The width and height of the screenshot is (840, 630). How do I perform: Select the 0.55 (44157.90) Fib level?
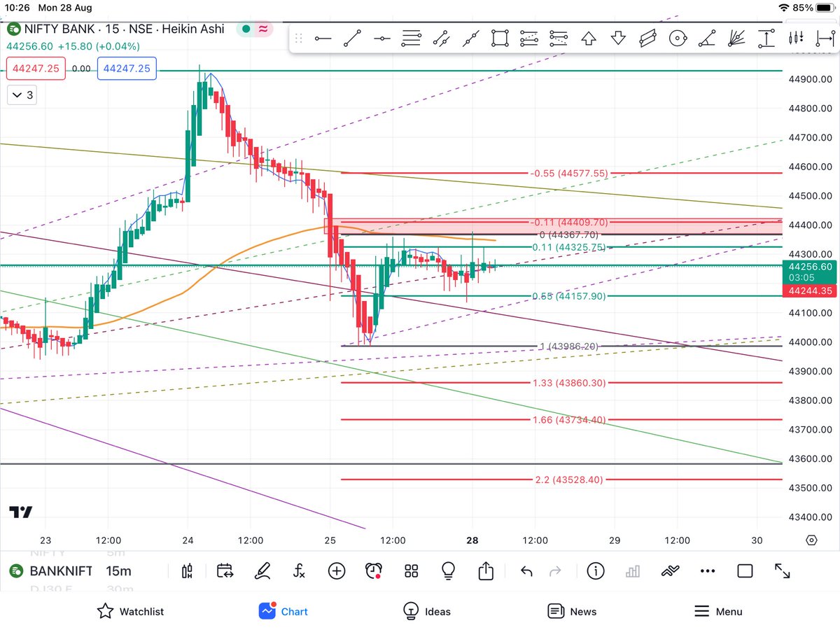pos(568,296)
